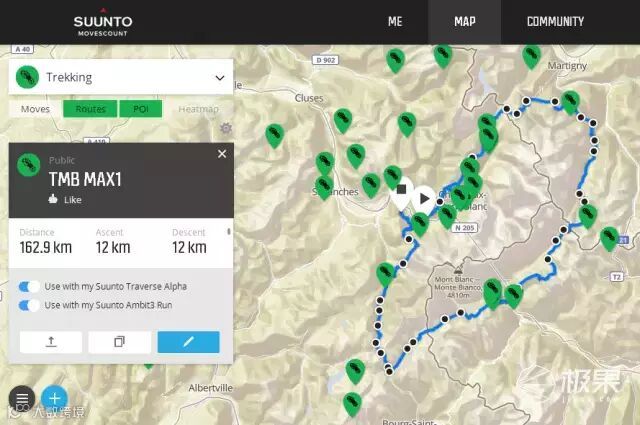Click the route pin near D 902 label
The image size is (640, 425).
[395, 60]
